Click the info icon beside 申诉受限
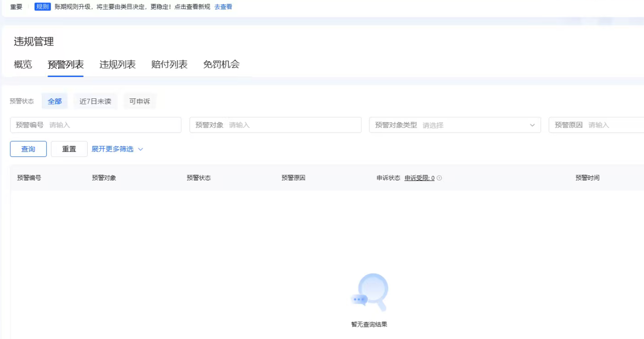The image size is (644, 339). coord(439,178)
